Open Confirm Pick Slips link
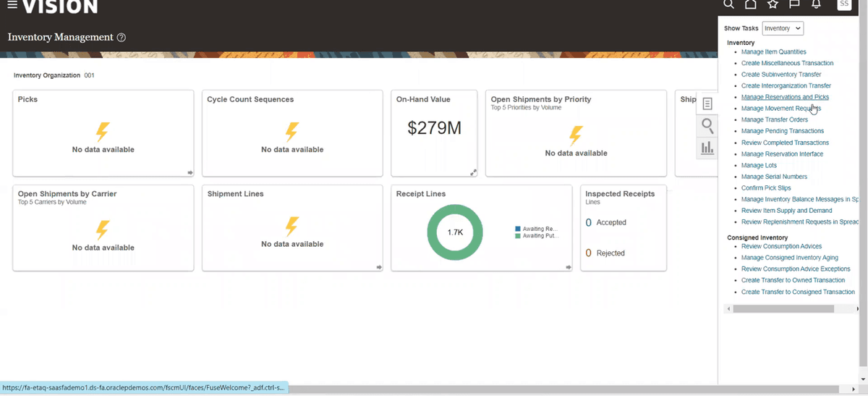The image size is (868, 396). tap(766, 188)
